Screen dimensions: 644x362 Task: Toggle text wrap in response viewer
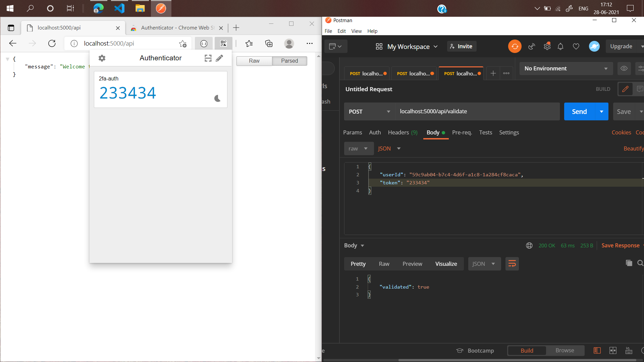coord(512,263)
